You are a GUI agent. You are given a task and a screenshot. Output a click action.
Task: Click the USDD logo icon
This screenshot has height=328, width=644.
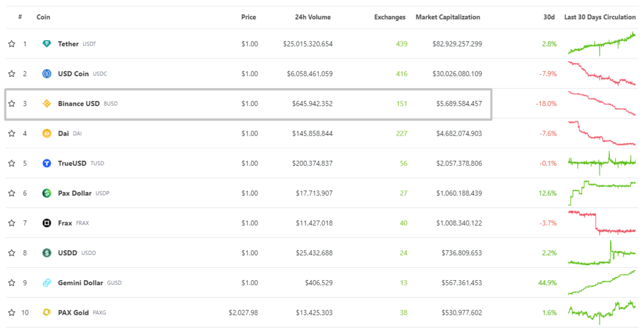pos(47,253)
